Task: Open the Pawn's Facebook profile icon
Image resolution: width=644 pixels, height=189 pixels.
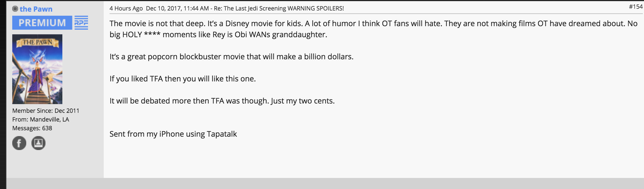Action: [19, 143]
